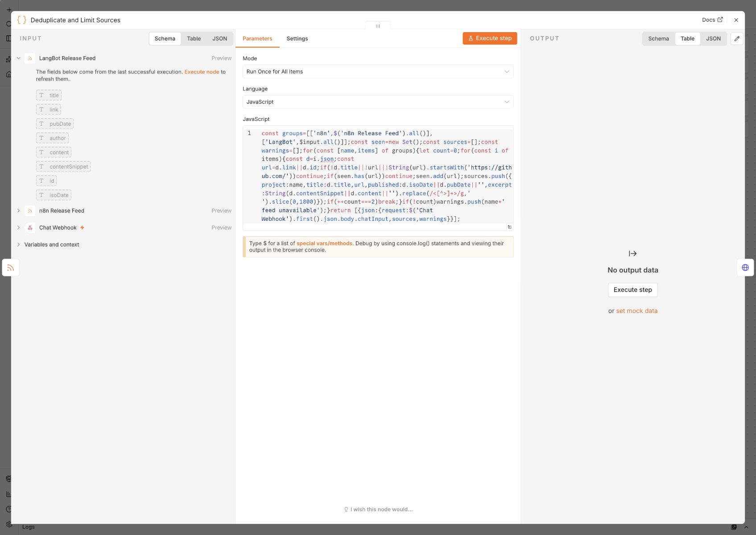Click the LangBot Release Feed RSS icon
The width and height of the screenshot is (756, 535).
[x=30, y=58]
